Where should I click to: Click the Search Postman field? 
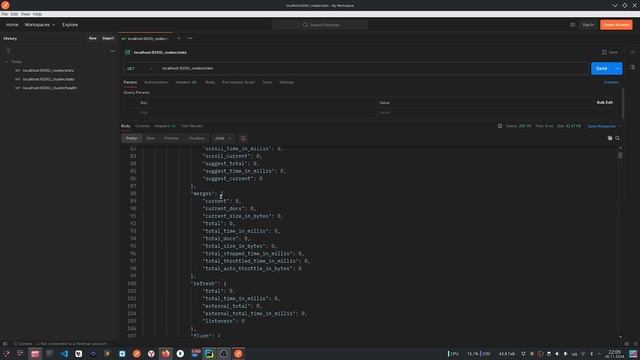coord(320,25)
